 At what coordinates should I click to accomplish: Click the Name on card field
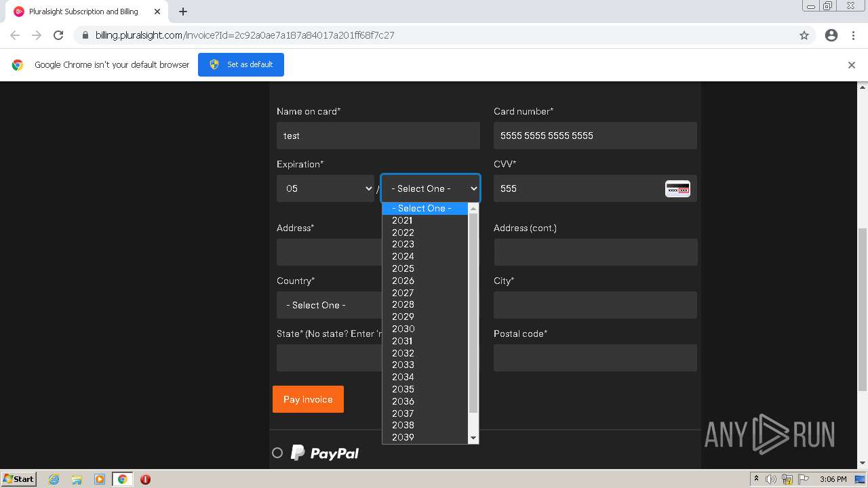(378, 136)
